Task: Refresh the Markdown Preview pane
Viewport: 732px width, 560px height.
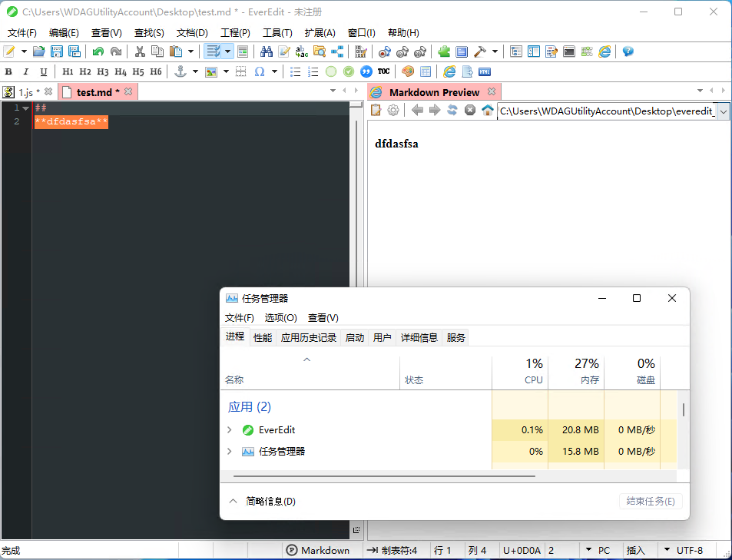Action: click(x=452, y=110)
